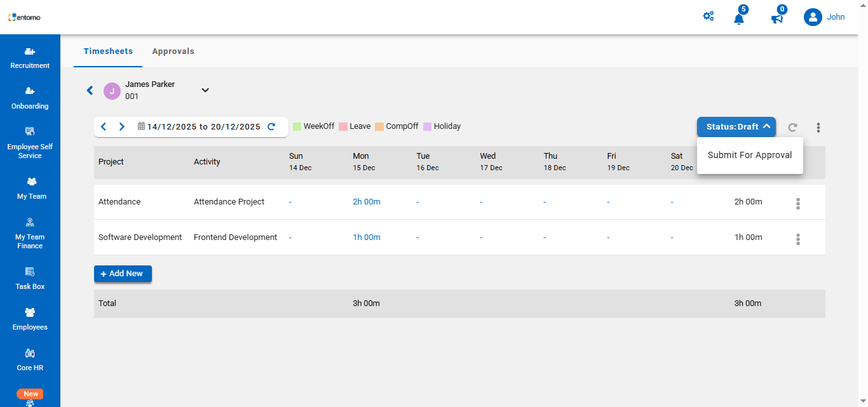This screenshot has height=407, width=868.
Task: Open the three-dot menu for Attendance row
Action: (x=798, y=203)
